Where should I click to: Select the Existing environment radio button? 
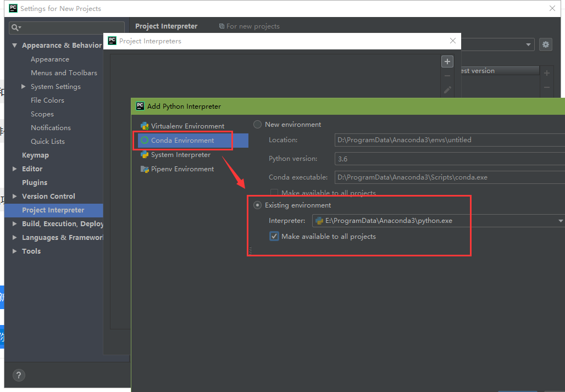coord(257,205)
